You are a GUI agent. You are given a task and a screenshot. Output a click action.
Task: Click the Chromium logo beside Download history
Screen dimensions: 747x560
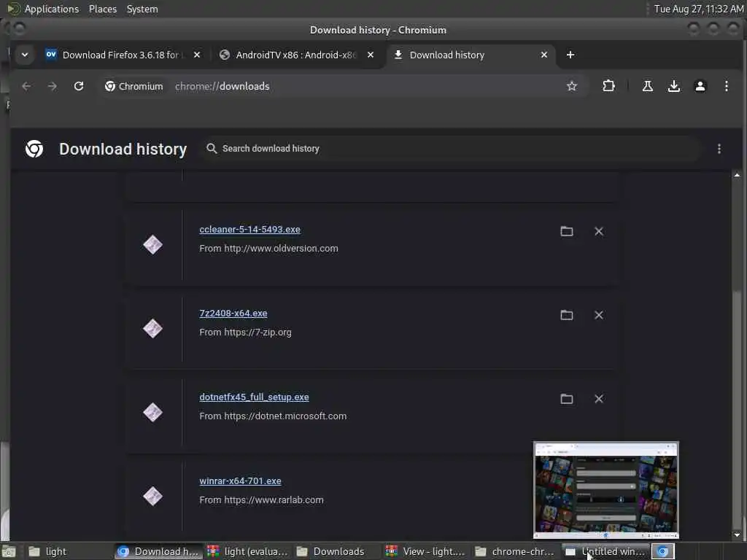click(34, 149)
